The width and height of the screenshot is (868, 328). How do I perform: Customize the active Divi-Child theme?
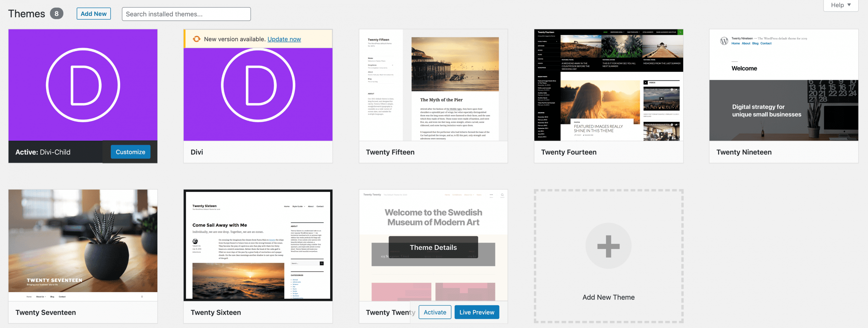tap(131, 152)
